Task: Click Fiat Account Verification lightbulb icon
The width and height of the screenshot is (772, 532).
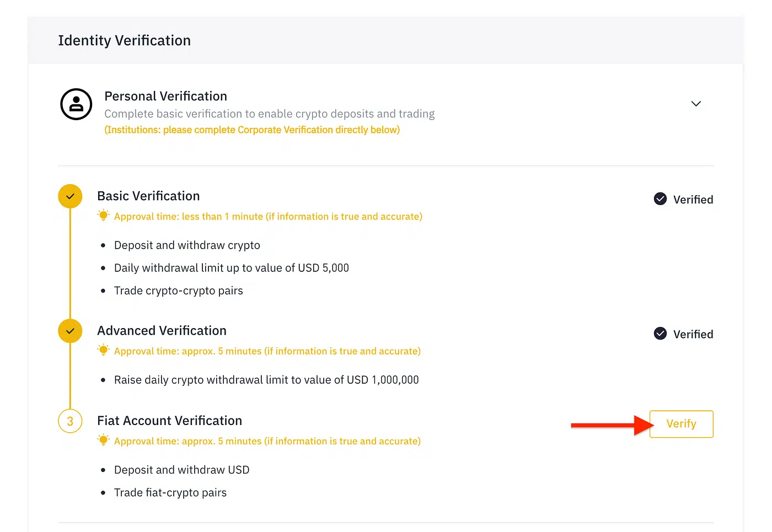Action: click(x=103, y=440)
